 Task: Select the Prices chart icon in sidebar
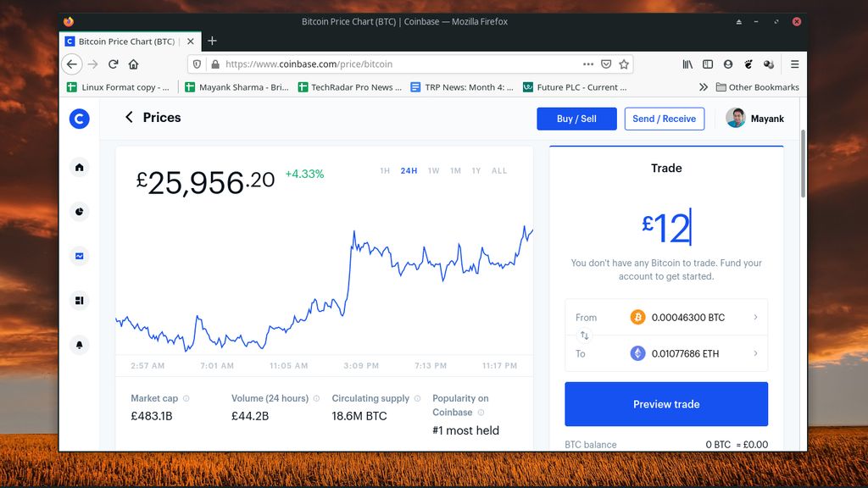pyautogui.click(x=79, y=255)
